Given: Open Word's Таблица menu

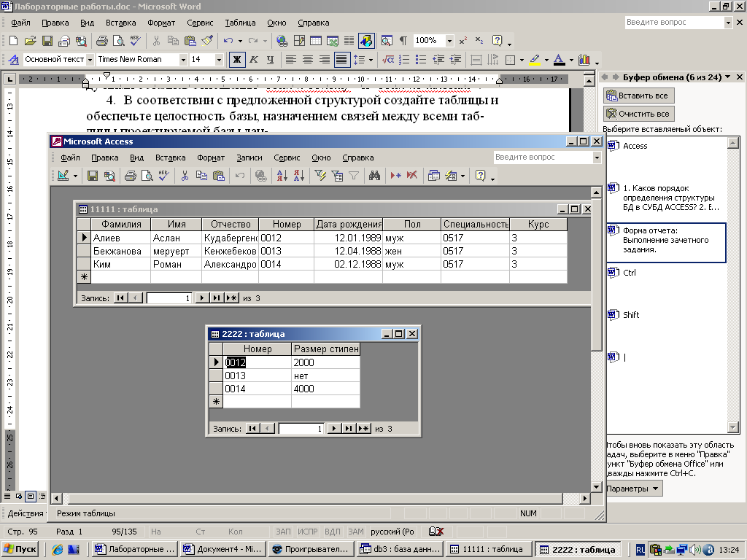Looking at the screenshot, I should [240, 23].
